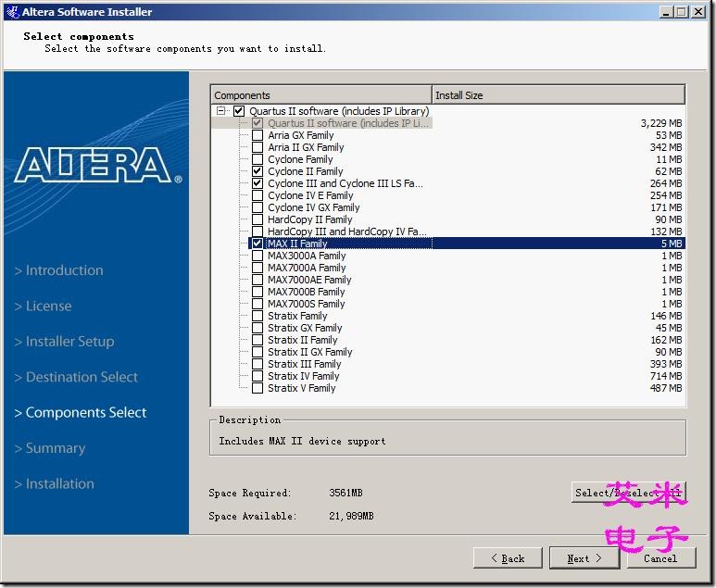Viewport: 716px width, 588px height.
Task: Click the License step in sidebar
Action: [43, 306]
